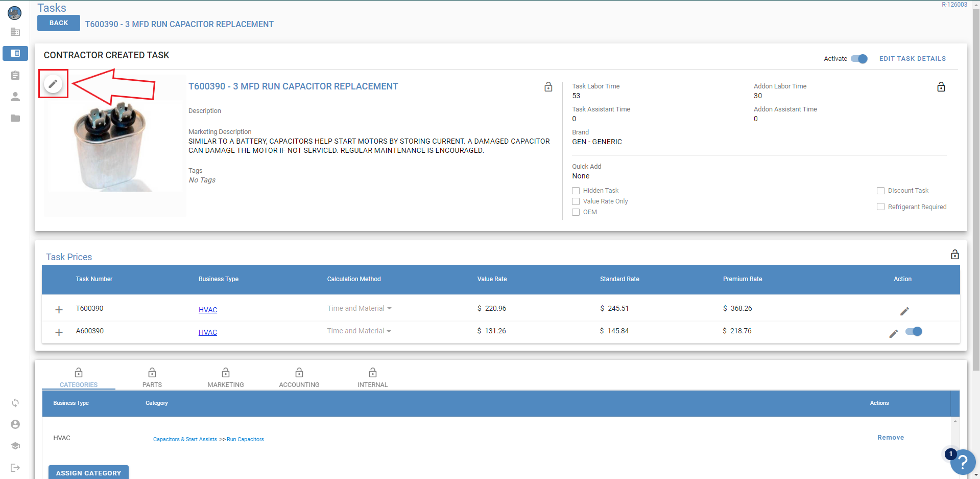
Task: Open A600390 Time and Material dropdown
Action: tap(359, 331)
